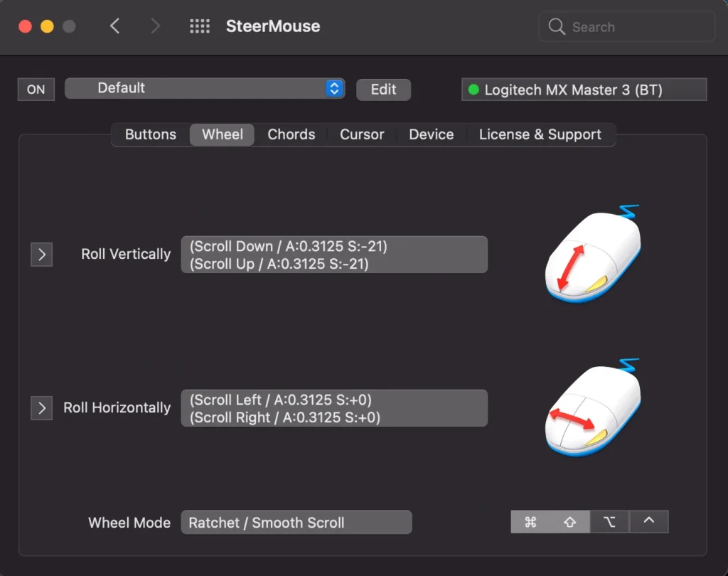Screen dimensions: 728x576
Task: Toggle the Shift modifier key
Action: click(x=569, y=522)
